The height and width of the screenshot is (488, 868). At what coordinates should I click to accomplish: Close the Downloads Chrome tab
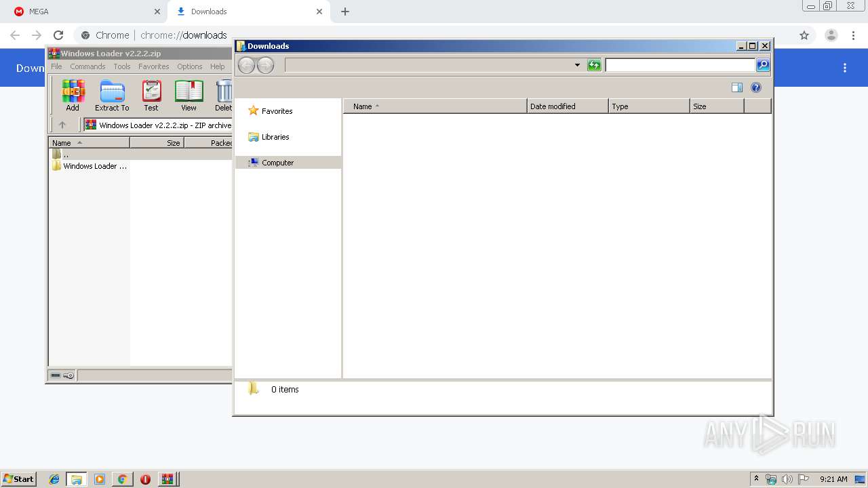coord(319,12)
